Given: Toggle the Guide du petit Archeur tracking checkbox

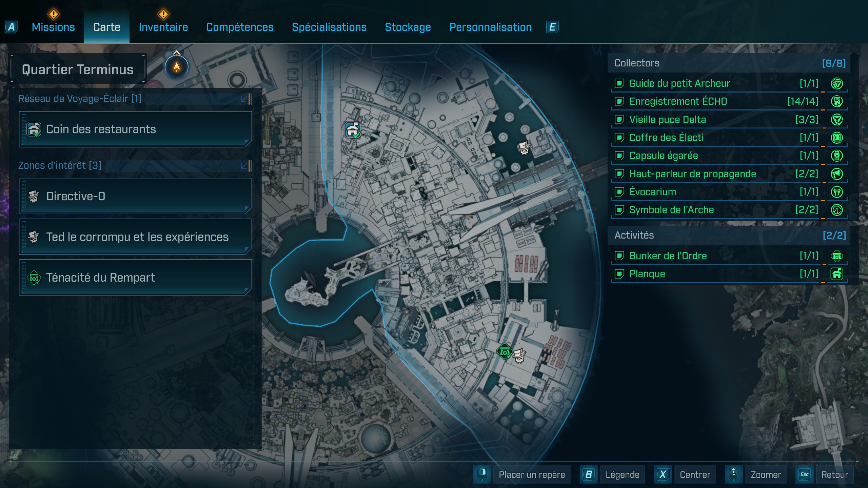Looking at the screenshot, I should pyautogui.click(x=619, y=83).
